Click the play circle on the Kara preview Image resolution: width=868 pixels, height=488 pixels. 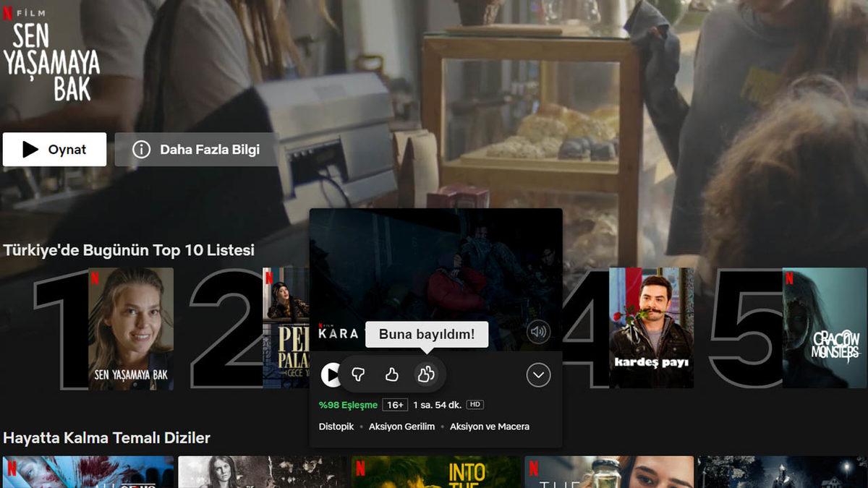click(x=332, y=374)
